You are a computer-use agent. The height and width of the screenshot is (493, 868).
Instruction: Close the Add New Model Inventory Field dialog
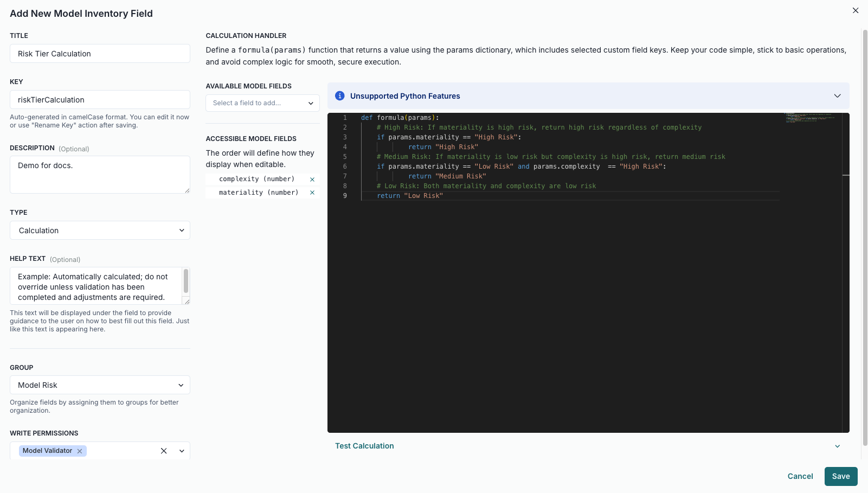pos(856,10)
